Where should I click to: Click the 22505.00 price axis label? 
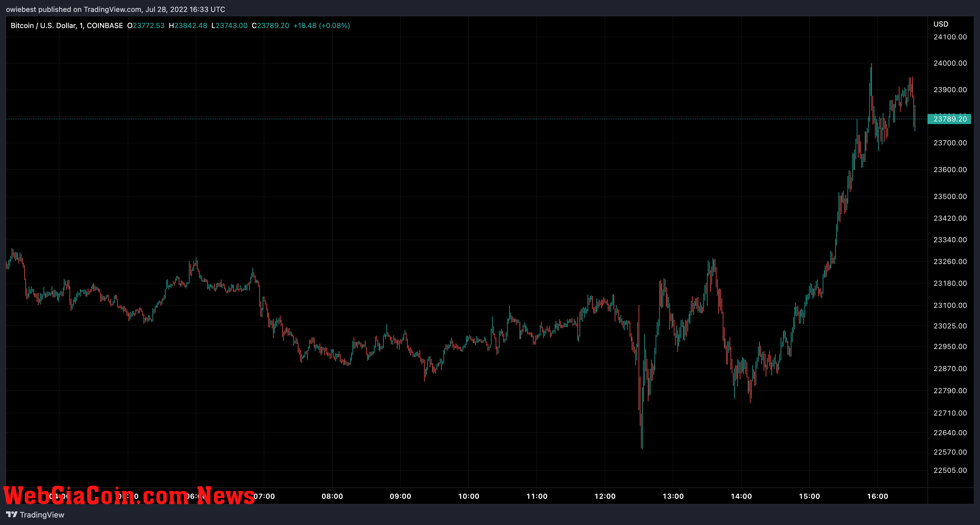(950, 470)
